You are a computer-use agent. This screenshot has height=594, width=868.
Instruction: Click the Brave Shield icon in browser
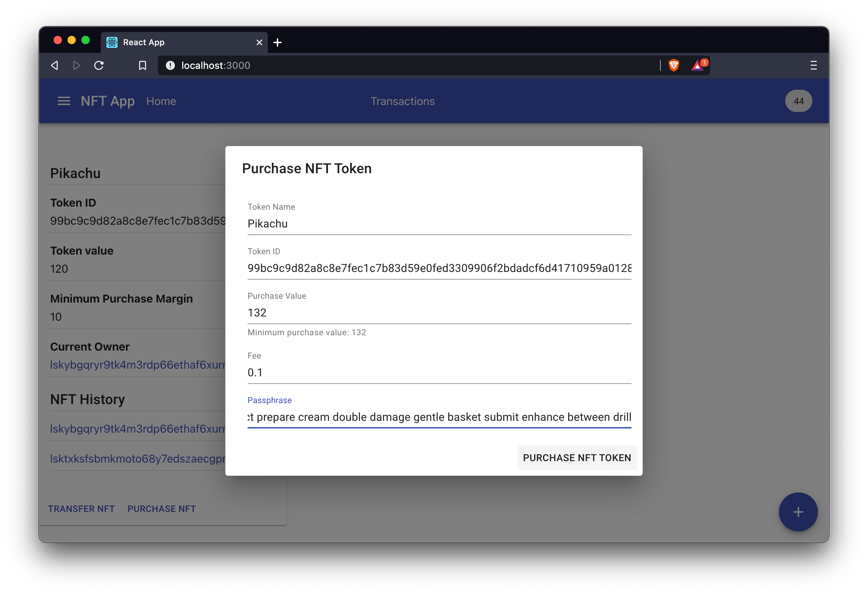pos(673,65)
